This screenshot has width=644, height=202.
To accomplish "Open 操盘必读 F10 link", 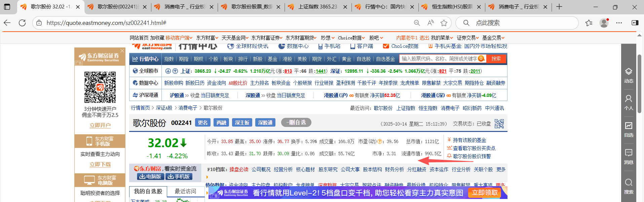I will click(239, 169).
